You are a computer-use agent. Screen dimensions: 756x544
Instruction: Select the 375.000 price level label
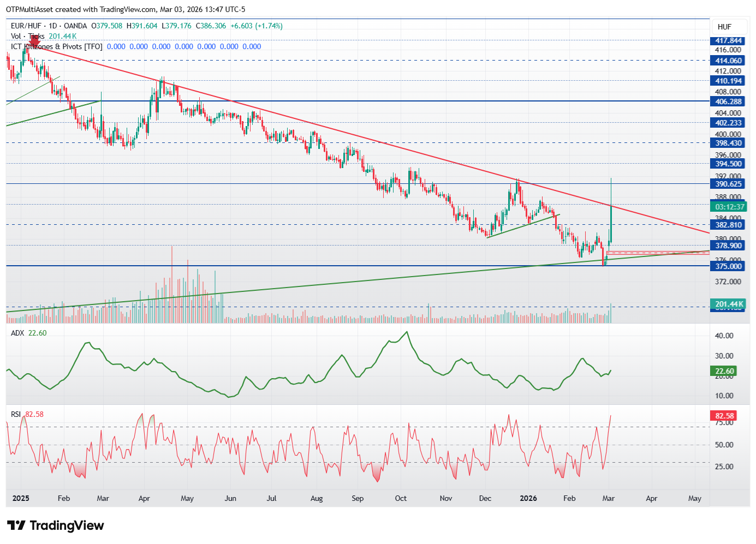728,266
